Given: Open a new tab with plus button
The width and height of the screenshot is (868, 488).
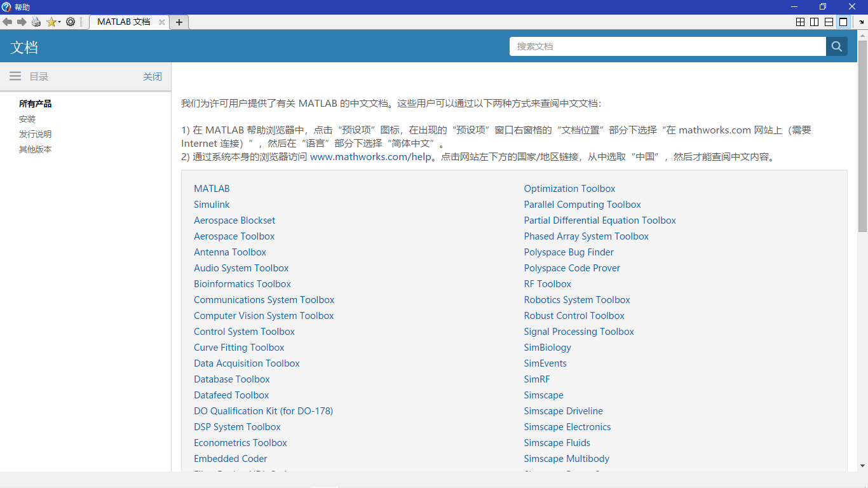Looking at the screenshot, I should point(179,22).
